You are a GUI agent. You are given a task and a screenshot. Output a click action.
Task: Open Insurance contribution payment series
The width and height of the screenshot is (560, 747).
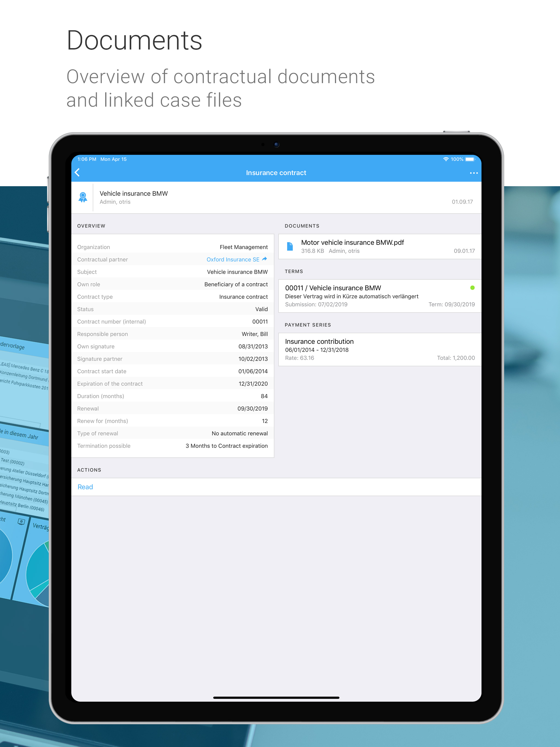point(380,349)
